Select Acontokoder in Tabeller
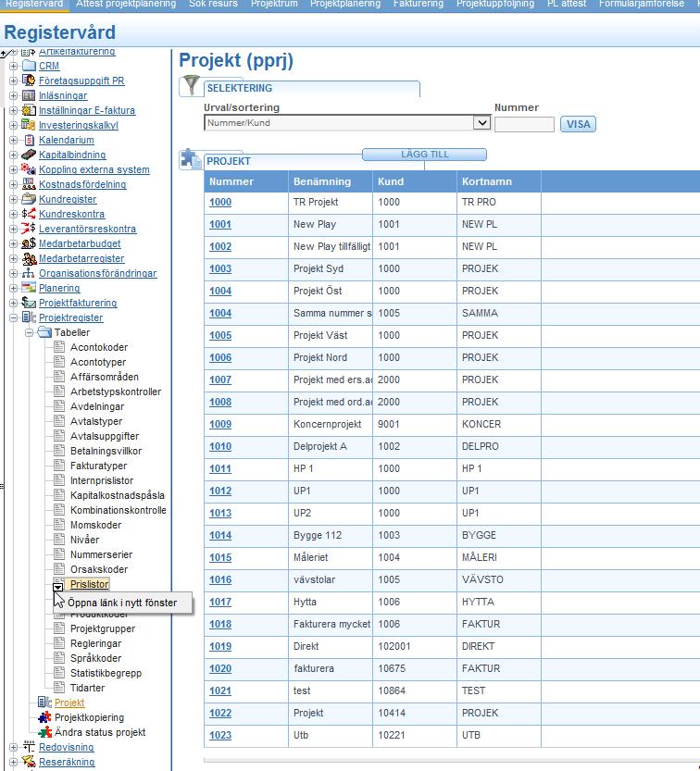The width and height of the screenshot is (700, 771). point(99,347)
